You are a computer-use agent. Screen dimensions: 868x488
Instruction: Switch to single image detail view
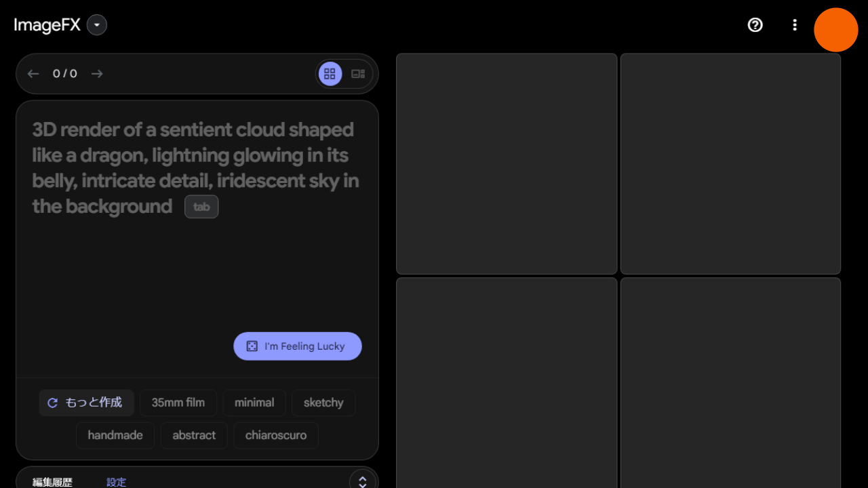click(x=358, y=74)
